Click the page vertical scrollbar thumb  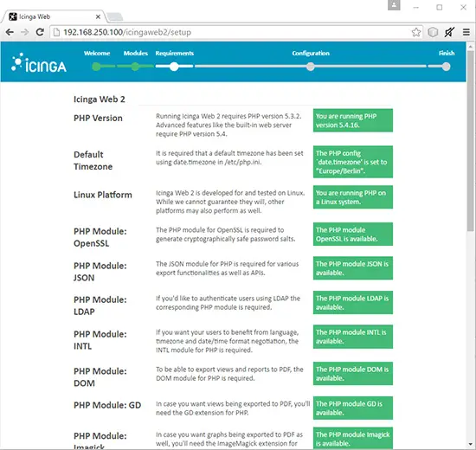[x=470, y=141]
